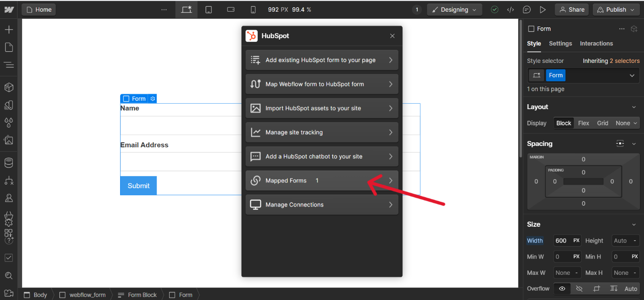Expand the style selector dropdown arrow
The image size is (644, 300).
click(x=632, y=75)
